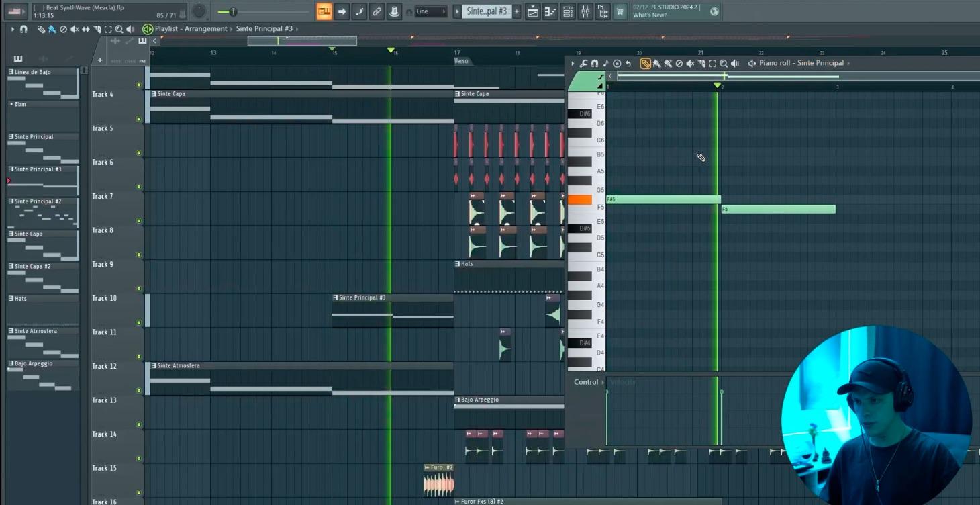Screen dimensions: 980x505
Task: Open Piano roll Control lane dropdown
Action: pos(589,382)
